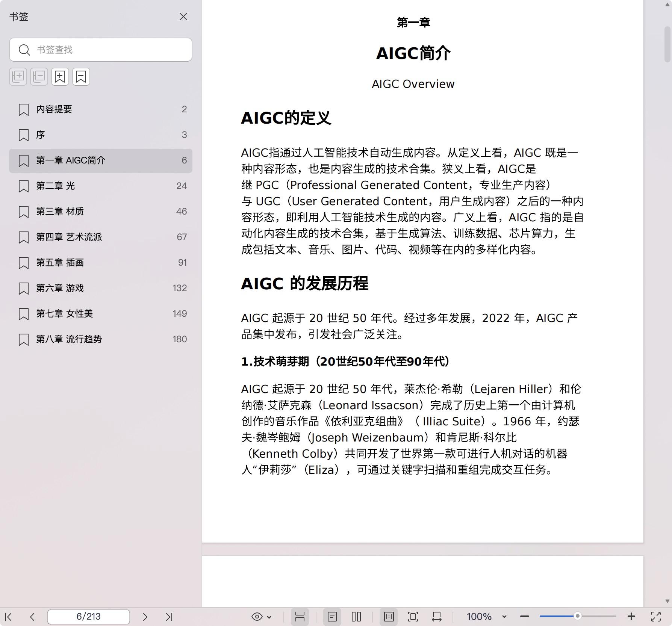The height and width of the screenshot is (626, 672).
Task: Collapse all bookmarks icon
Action: (x=39, y=77)
